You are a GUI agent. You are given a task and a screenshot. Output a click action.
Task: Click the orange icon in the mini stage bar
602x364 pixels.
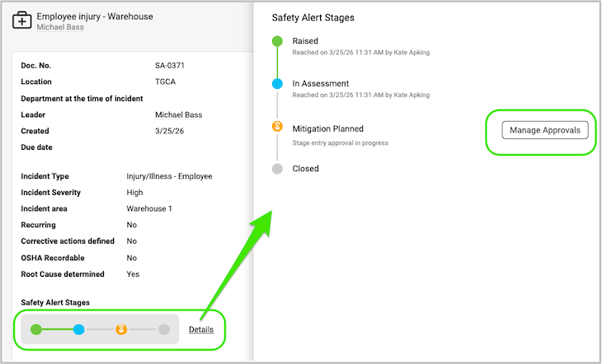(x=121, y=329)
